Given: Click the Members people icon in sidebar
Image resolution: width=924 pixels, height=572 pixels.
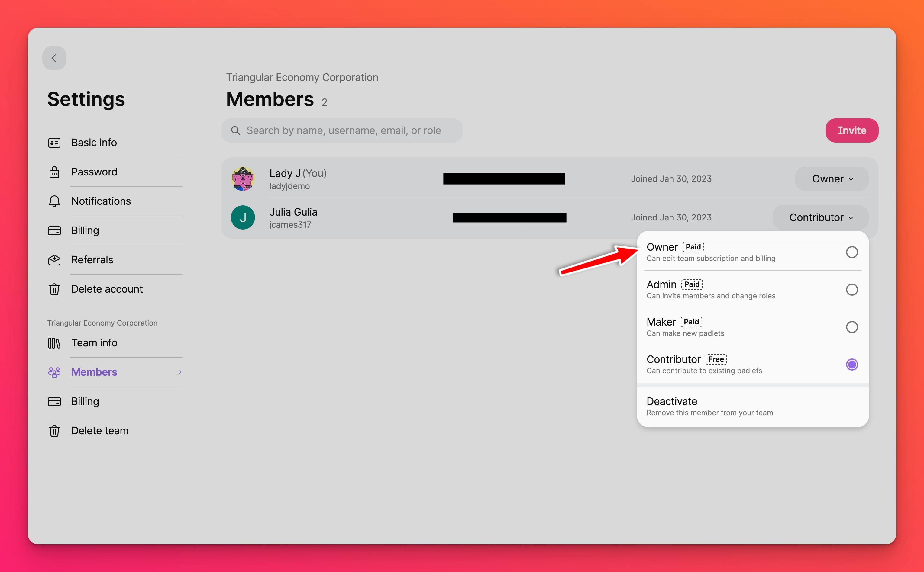Looking at the screenshot, I should coord(54,372).
